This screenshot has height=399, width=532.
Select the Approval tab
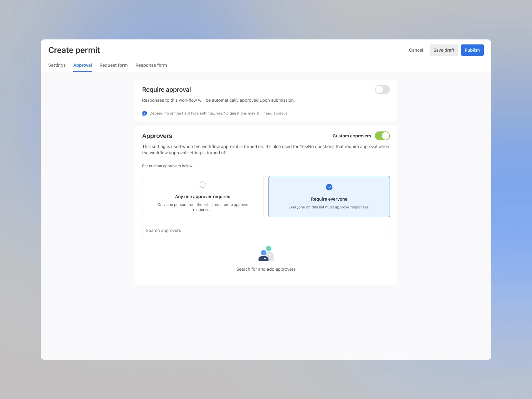(82, 65)
